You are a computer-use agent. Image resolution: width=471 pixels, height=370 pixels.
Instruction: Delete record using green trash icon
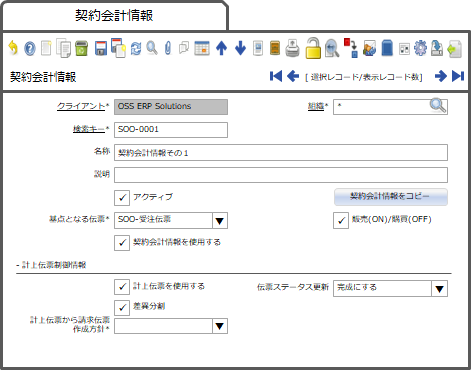coord(81,48)
